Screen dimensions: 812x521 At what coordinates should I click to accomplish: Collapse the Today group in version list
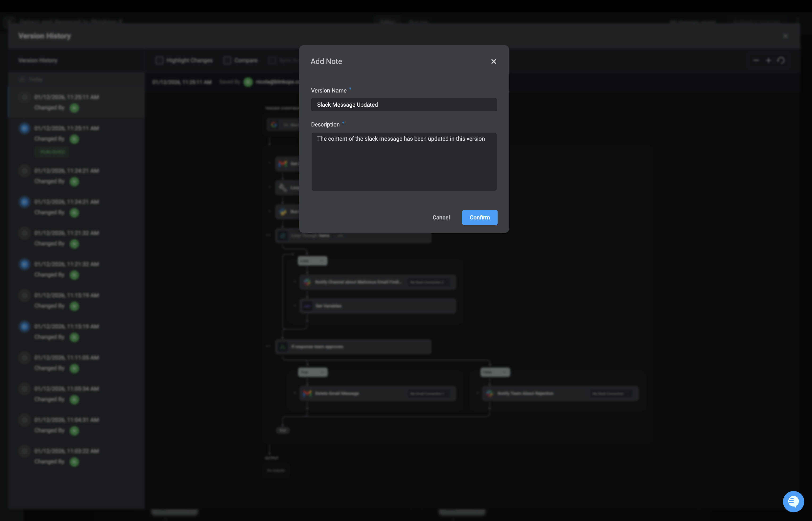pyautogui.click(x=22, y=79)
